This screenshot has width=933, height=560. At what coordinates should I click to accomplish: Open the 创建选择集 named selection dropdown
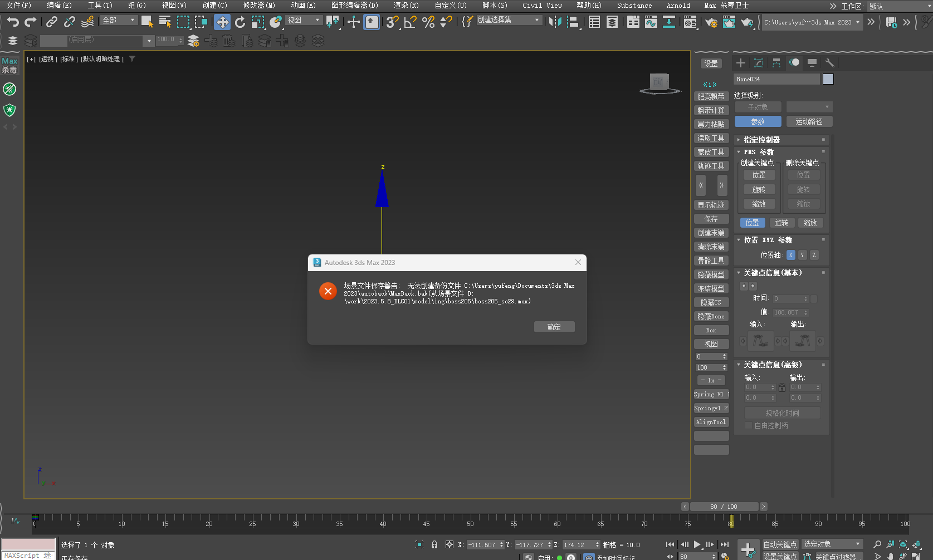pos(509,20)
